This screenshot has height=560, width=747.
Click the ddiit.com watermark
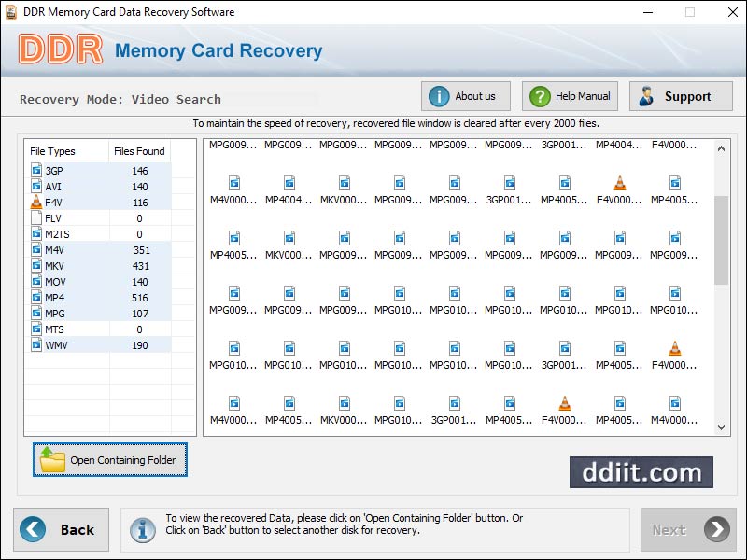pyautogui.click(x=641, y=473)
